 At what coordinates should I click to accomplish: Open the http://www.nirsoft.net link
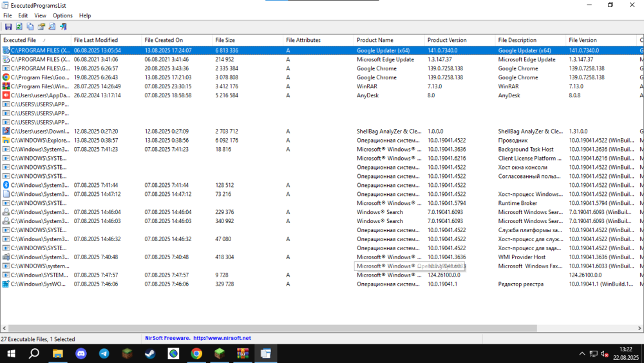pos(222,338)
